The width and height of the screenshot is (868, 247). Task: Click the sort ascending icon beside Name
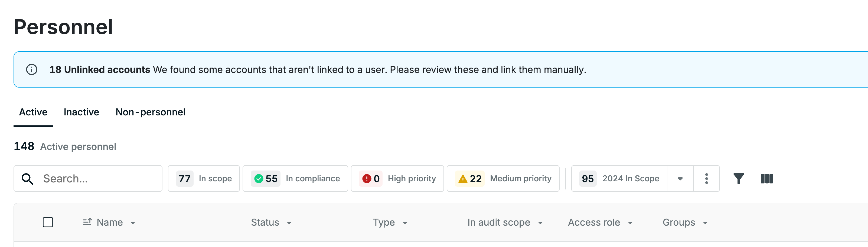point(87,222)
